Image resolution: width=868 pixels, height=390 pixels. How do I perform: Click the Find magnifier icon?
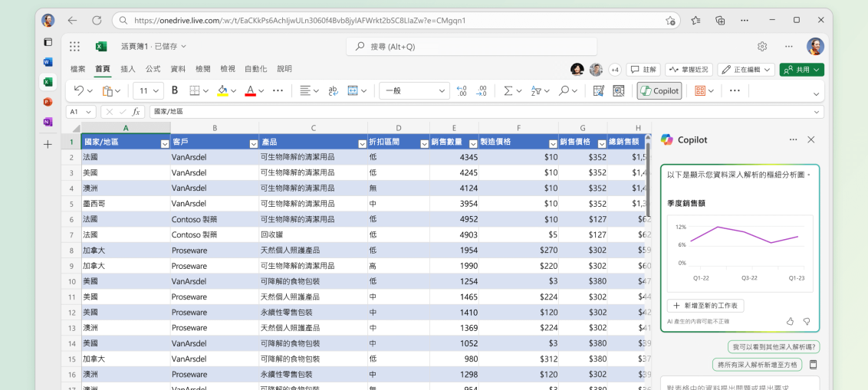564,90
